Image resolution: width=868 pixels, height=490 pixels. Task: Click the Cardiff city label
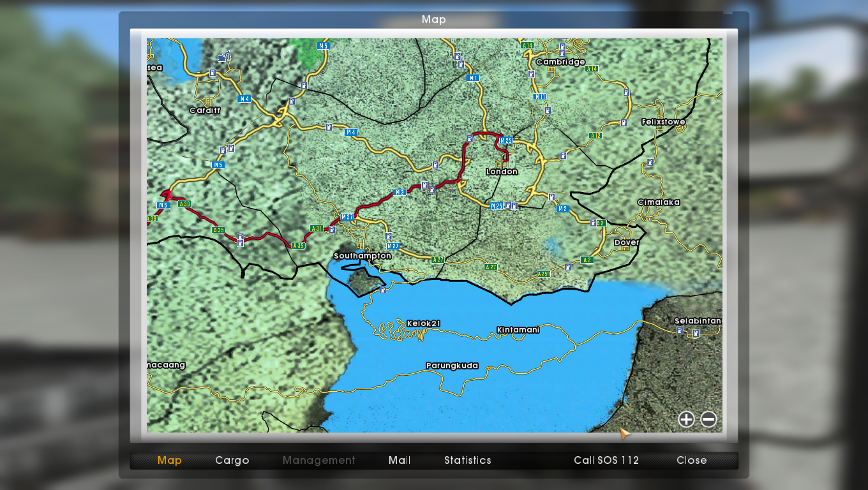pos(205,110)
